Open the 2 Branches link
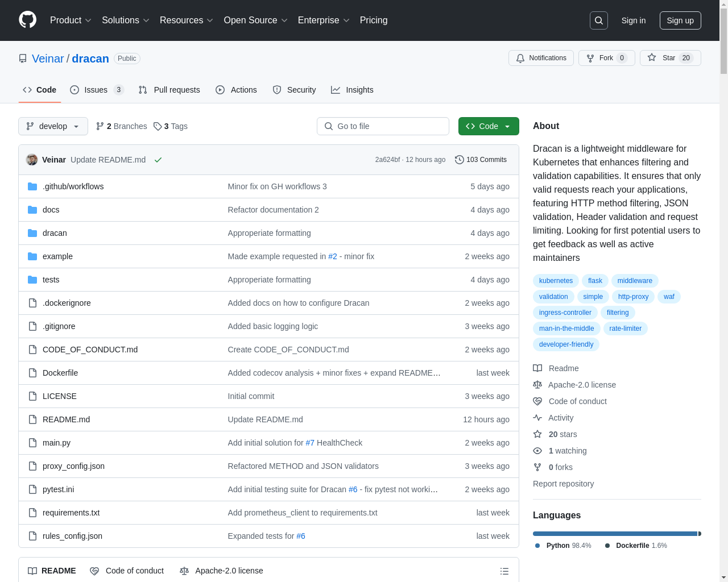The height and width of the screenshot is (582, 728). [x=122, y=126]
